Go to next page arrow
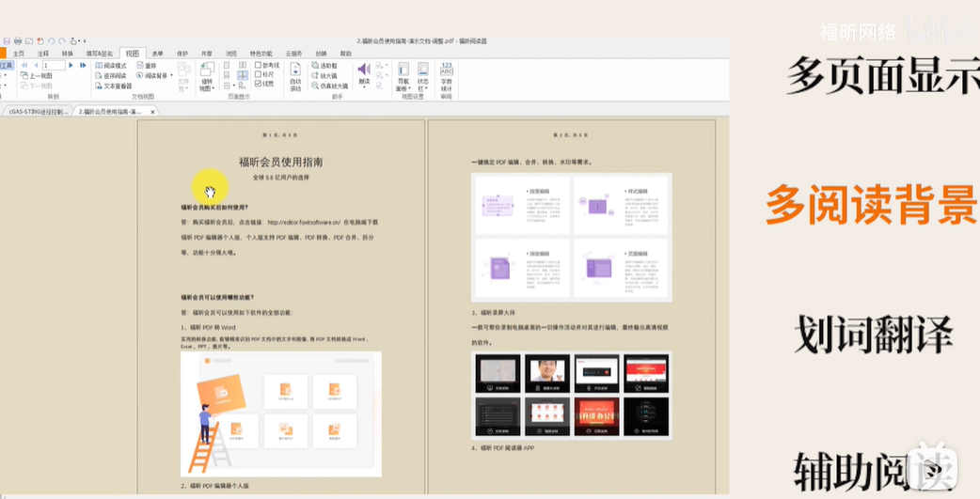980x499 pixels. [71, 65]
